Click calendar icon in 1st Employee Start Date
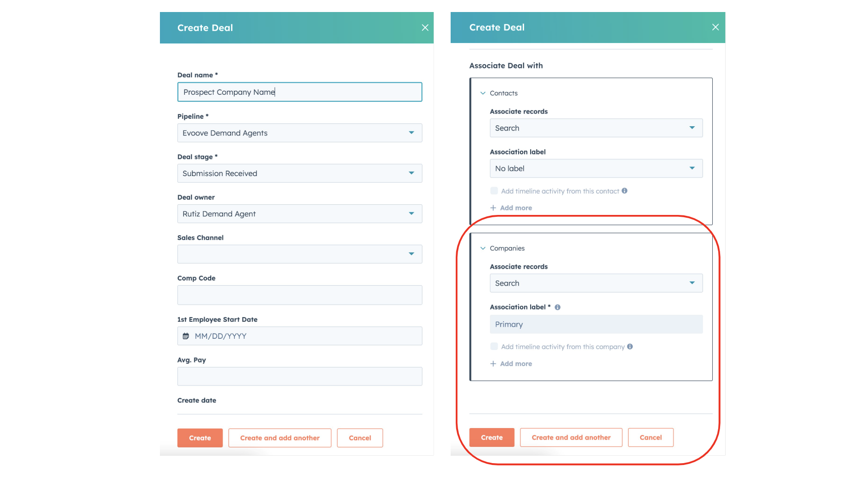The image size is (868, 477). (186, 336)
